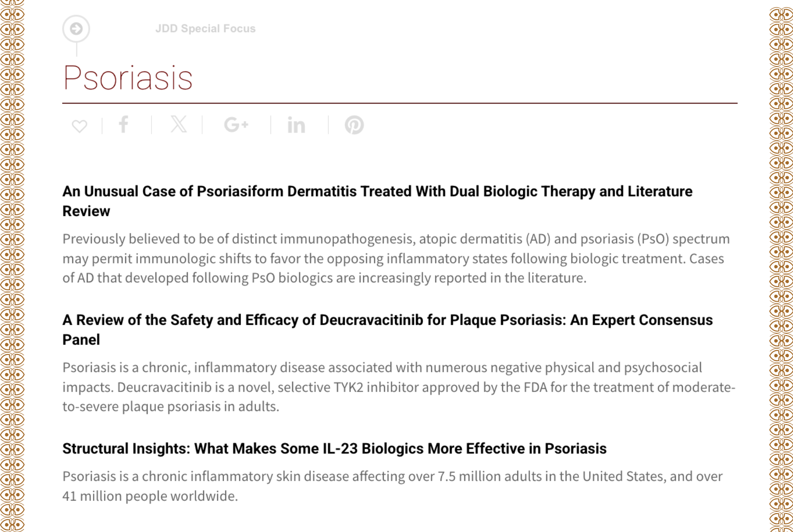Click the Psoriasis page heading
This screenshot has height=532, width=793.
pyautogui.click(x=128, y=78)
